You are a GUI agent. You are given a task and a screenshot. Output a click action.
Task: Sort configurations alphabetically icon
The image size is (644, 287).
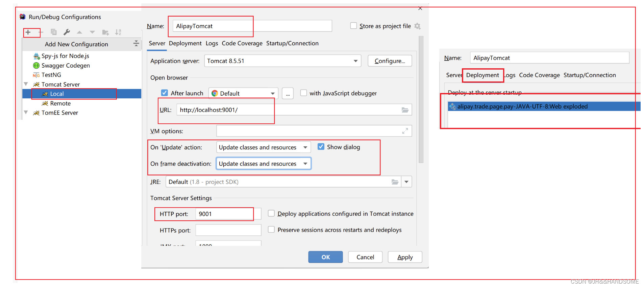pos(118,32)
